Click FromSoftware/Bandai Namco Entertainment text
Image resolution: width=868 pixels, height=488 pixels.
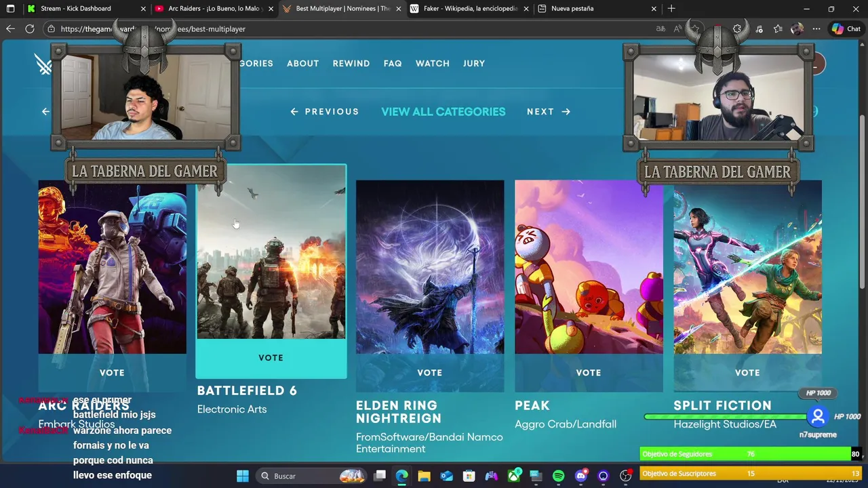[429, 443]
